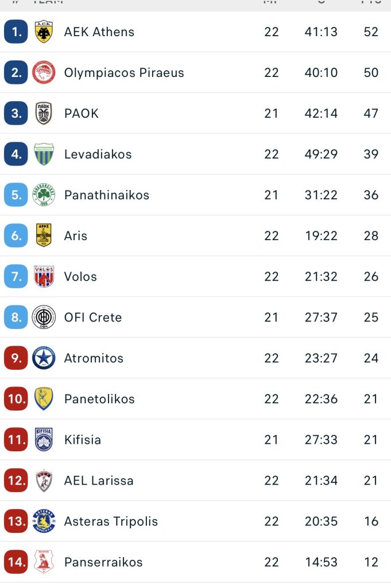The width and height of the screenshot is (391, 588).
Task: Select the OFI Crete round logo
Action: point(44,318)
